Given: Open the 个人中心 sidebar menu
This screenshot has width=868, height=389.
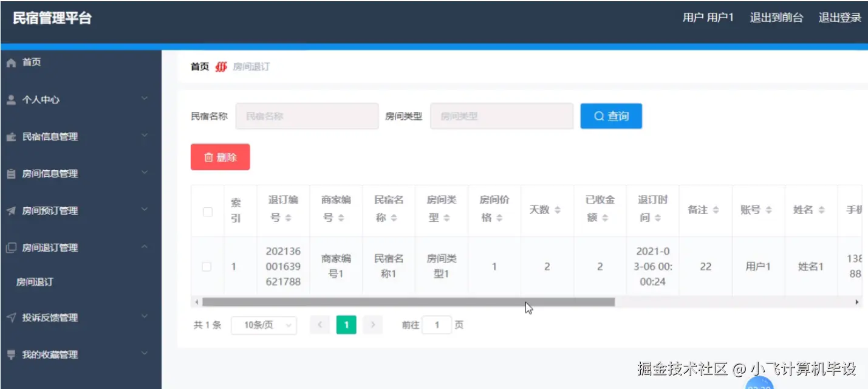Looking at the screenshot, I should coord(81,100).
